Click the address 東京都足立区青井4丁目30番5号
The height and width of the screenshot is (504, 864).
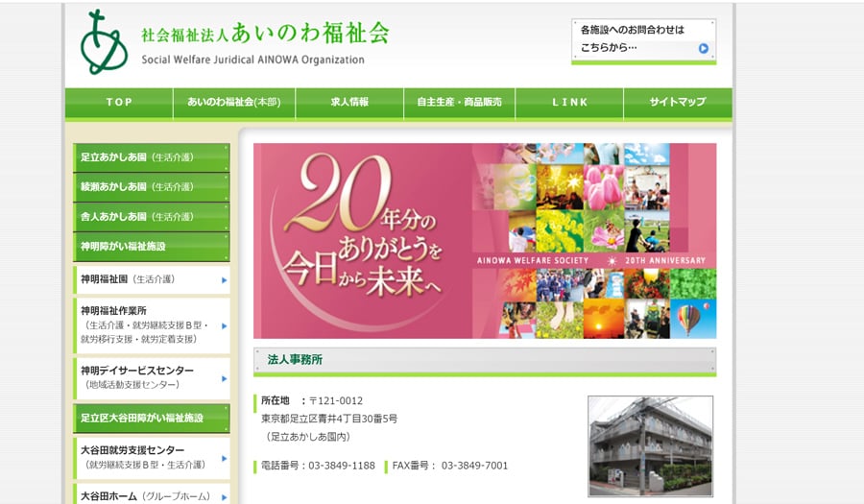coord(329,419)
